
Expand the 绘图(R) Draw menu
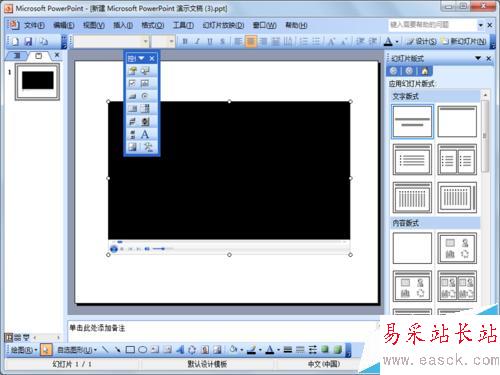click(x=24, y=350)
